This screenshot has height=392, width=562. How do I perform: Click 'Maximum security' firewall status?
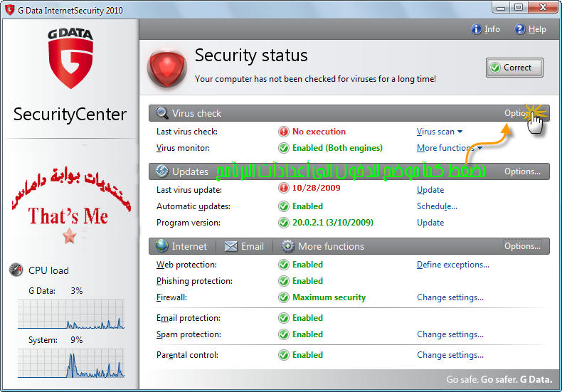(x=329, y=297)
